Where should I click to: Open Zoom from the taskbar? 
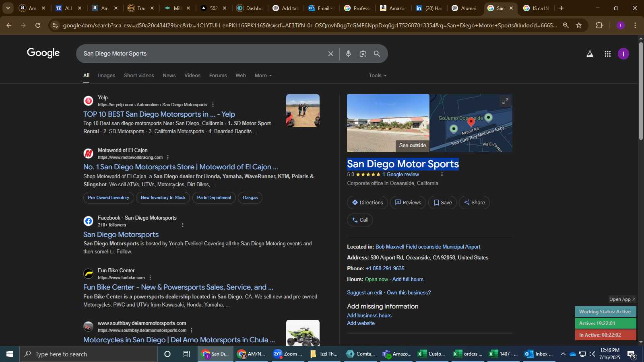click(288, 354)
